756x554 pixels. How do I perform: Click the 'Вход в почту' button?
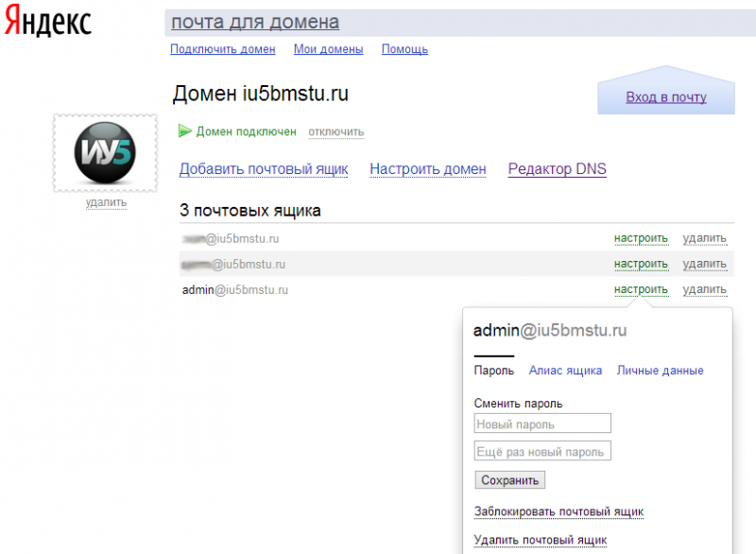point(666,97)
